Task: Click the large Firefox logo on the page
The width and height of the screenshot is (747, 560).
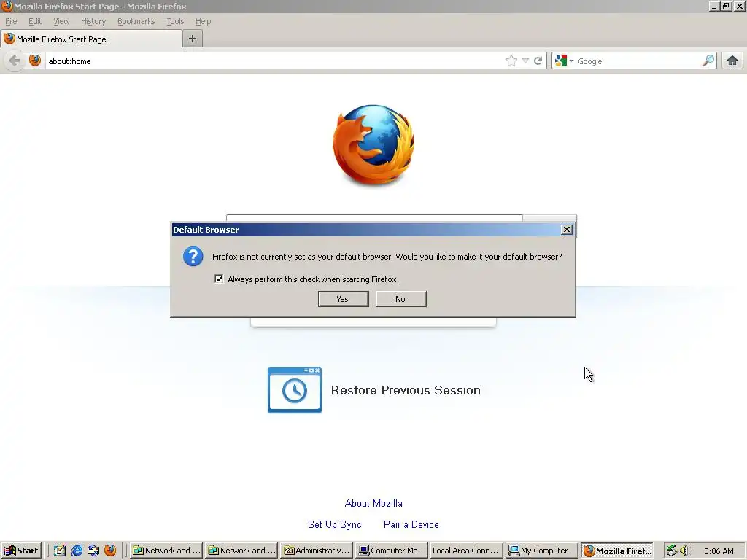Action: tap(373, 145)
